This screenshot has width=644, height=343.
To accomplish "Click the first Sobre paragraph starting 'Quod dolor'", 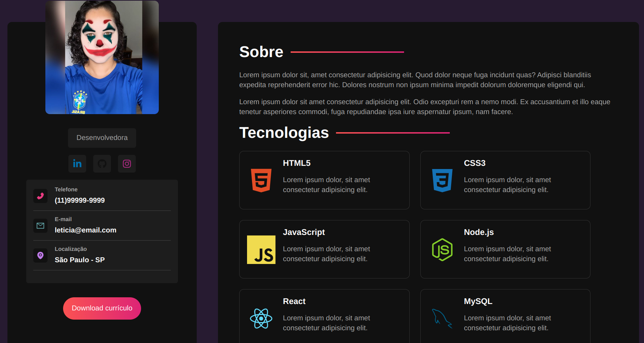I will [x=415, y=80].
